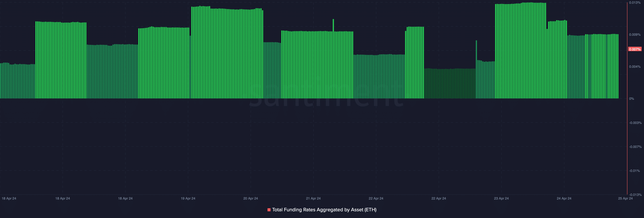Click the thin spike bar before 23 Apr 24
Viewport: 644px width, 218px height.
click(476, 69)
